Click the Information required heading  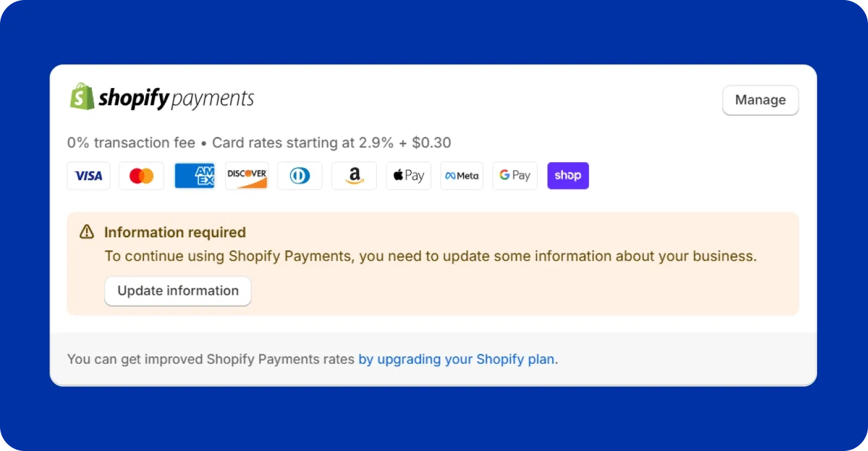tap(175, 232)
